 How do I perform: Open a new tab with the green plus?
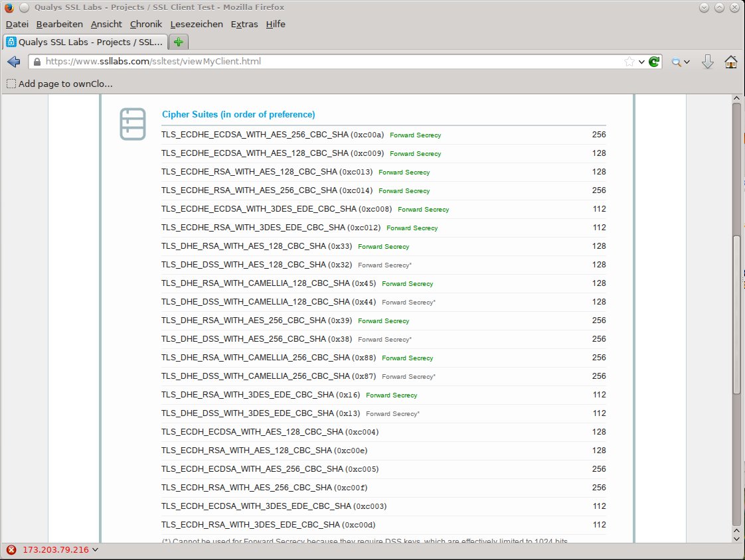pyautogui.click(x=179, y=42)
